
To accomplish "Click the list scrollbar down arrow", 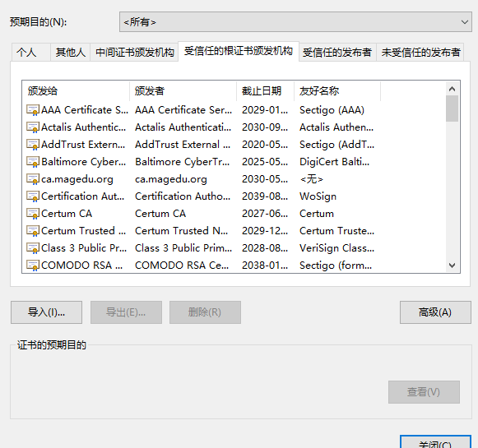I will pyautogui.click(x=452, y=266).
